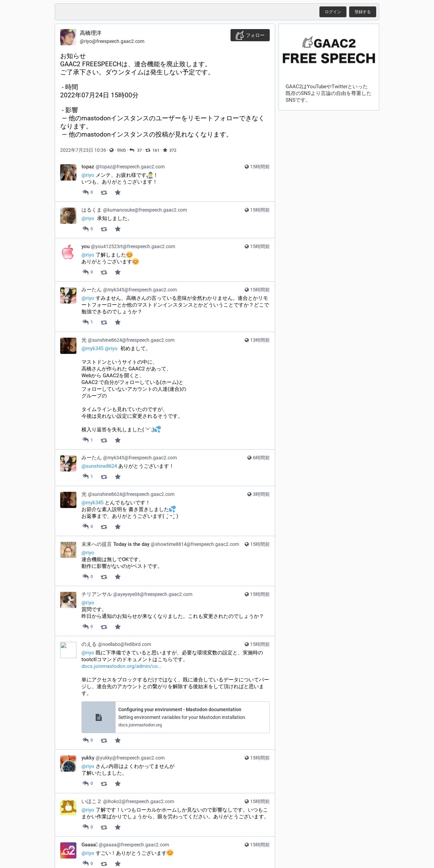Open the GAAC2 FREE SPEECH logo
This screenshot has width=434, height=868.
tap(329, 51)
